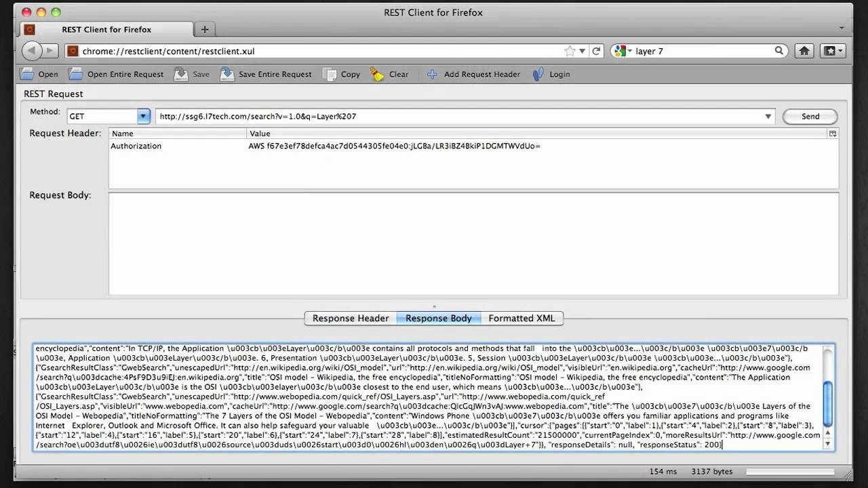Switch to the Response Header tab
868x488 pixels.
(351, 318)
